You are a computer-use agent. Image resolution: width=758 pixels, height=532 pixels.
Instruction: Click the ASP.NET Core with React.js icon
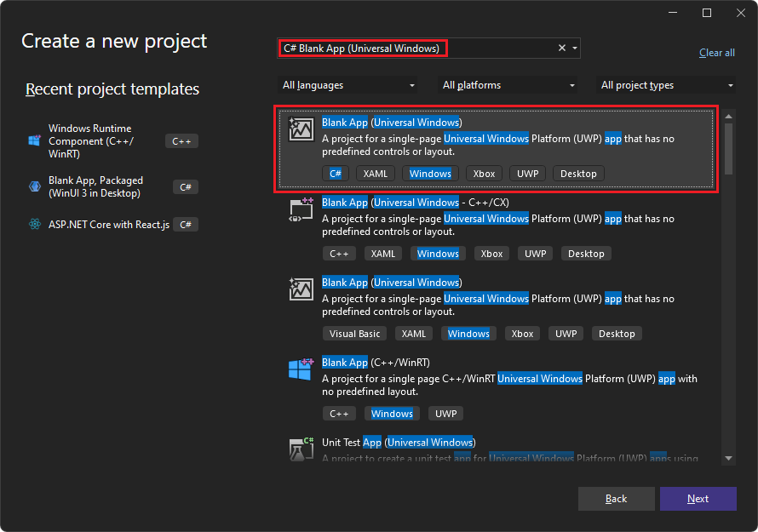34,224
